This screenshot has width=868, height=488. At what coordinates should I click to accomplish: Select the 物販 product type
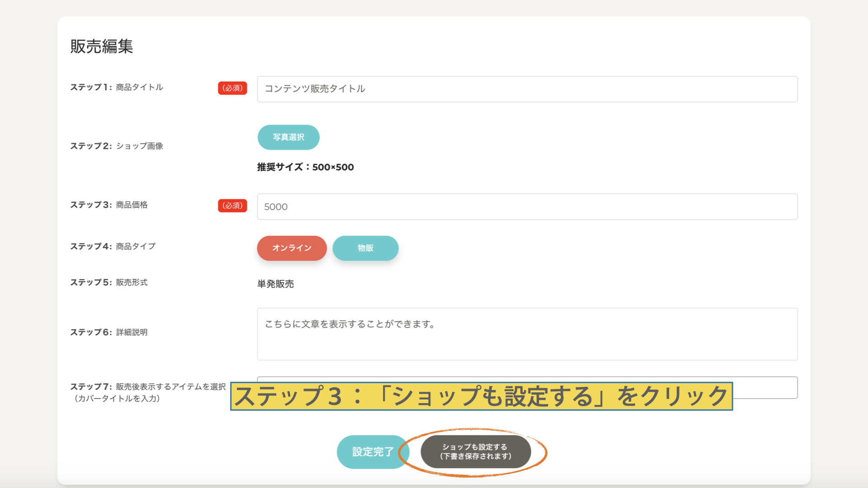coord(365,248)
